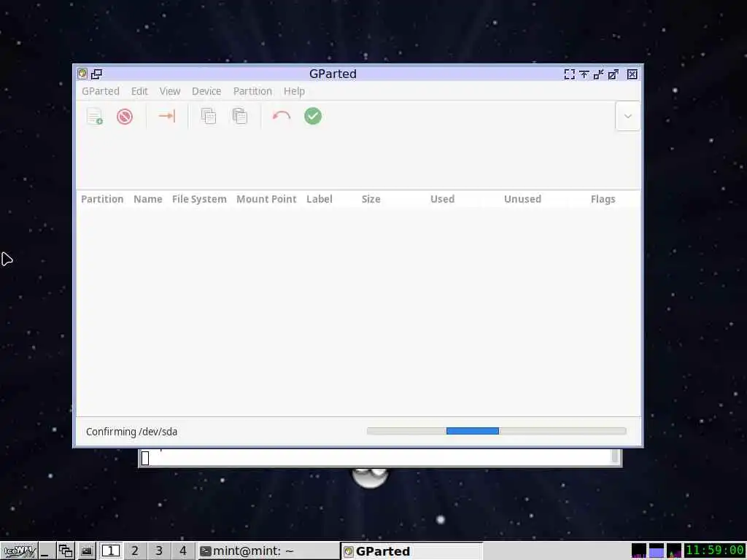Click the Name column header
Viewport: 747px width, 560px height.
[147, 199]
